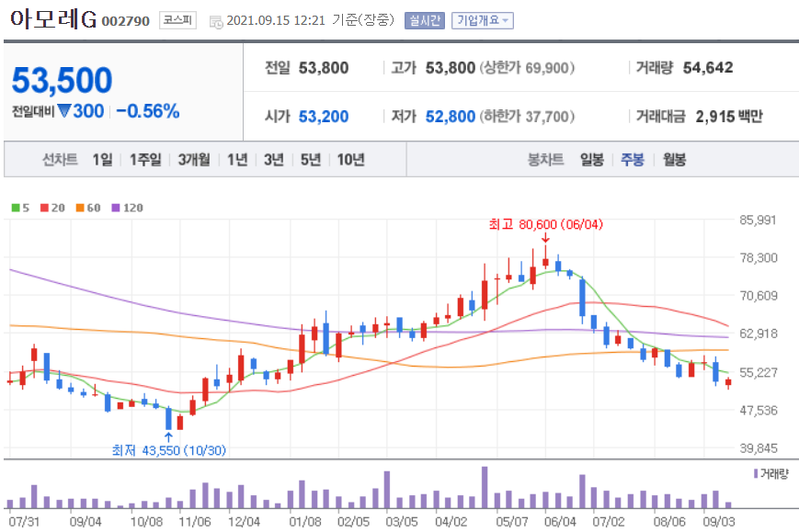Click the 최고 80,600 (06/04) marker

[546, 224]
